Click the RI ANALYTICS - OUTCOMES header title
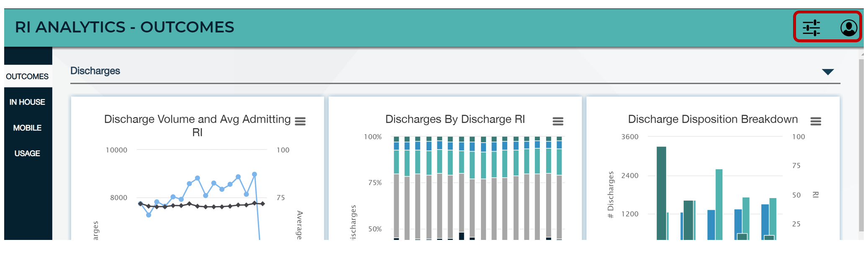Screen dimensions: 868x255 [x=125, y=27]
